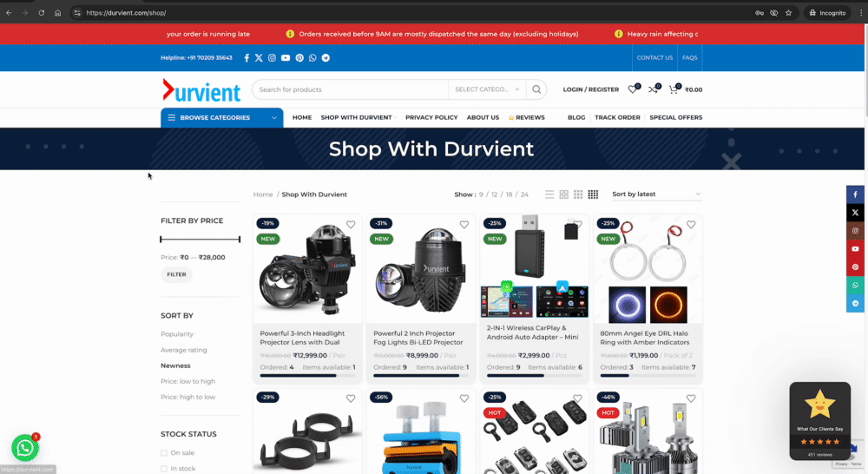Click Telegram icon in right sidebar
The height and width of the screenshot is (474, 868).
click(x=855, y=303)
